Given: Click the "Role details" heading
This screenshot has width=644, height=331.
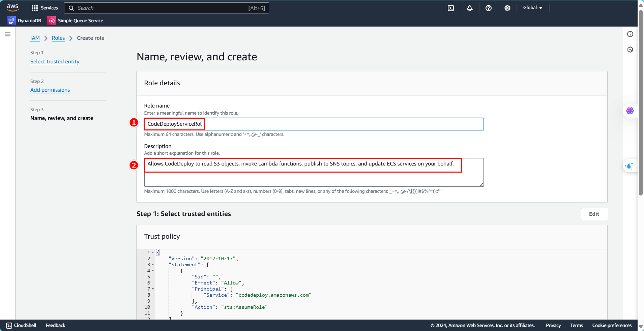Looking at the screenshot, I should coord(162,83).
